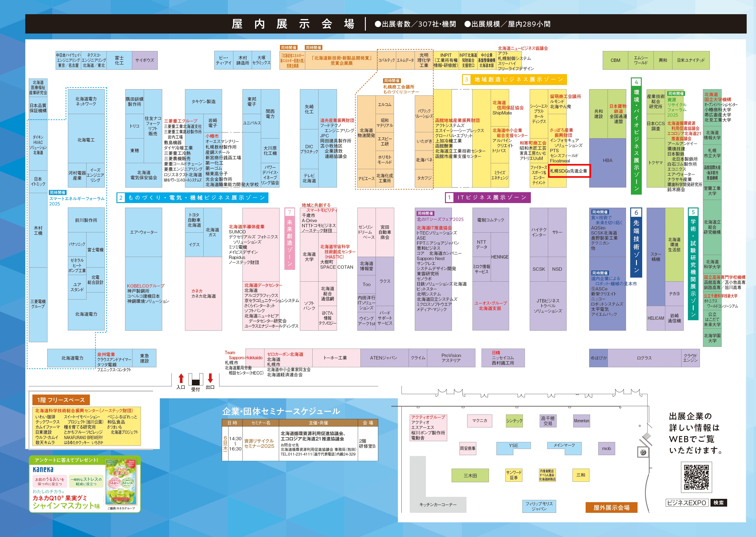
Task: Click the red entrance arrow above 入口
Action: [x=181, y=378]
